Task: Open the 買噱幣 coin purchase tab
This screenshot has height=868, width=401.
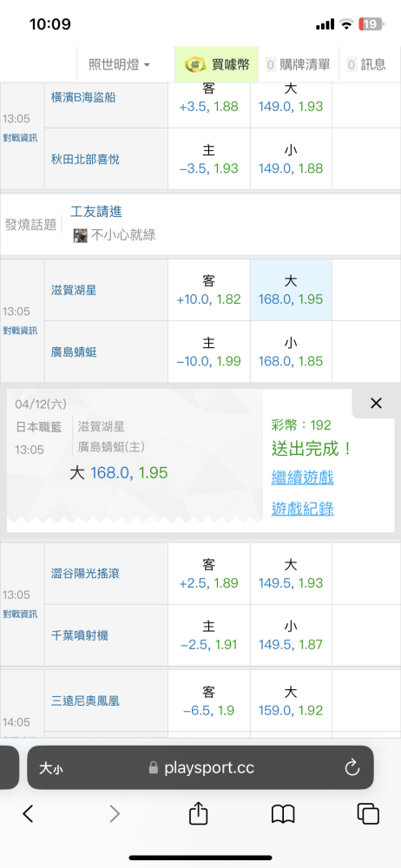Action: pyautogui.click(x=216, y=65)
